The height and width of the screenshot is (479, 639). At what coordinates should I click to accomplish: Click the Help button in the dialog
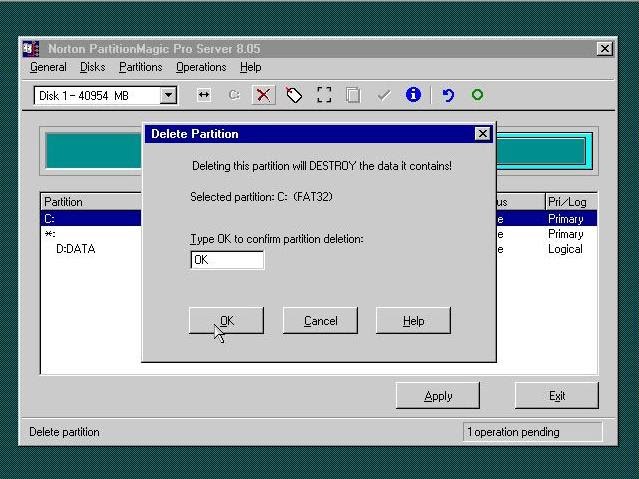413,321
